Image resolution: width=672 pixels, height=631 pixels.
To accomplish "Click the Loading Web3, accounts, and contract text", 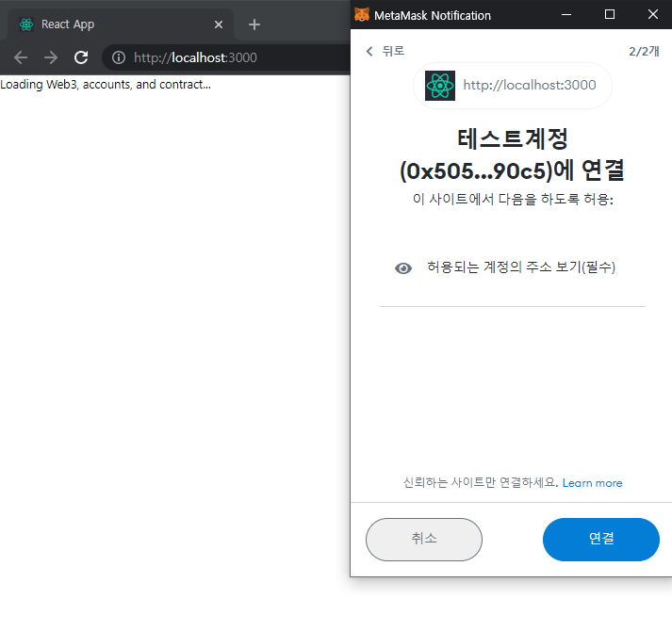I will [x=106, y=85].
